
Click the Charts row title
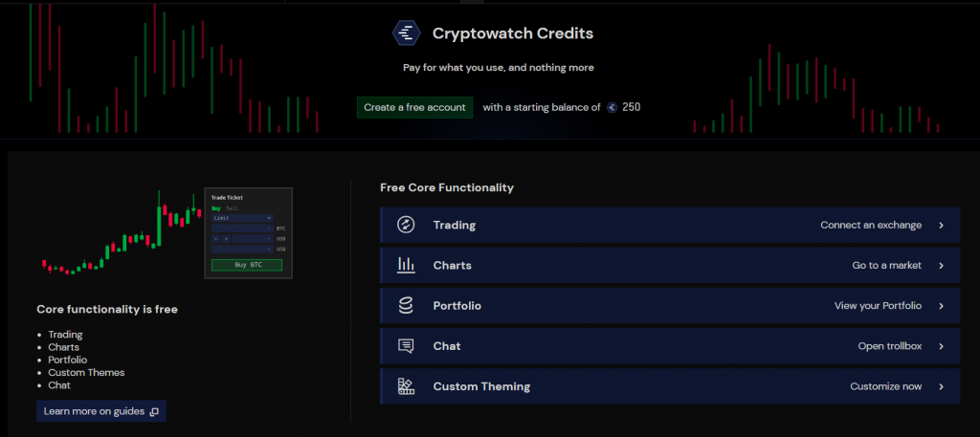coord(453,265)
